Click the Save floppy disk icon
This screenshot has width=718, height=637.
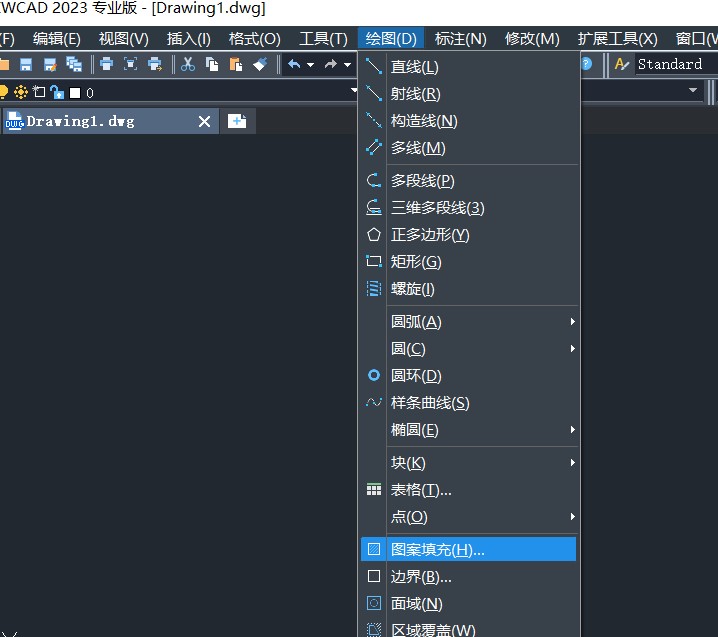click(26, 65)
